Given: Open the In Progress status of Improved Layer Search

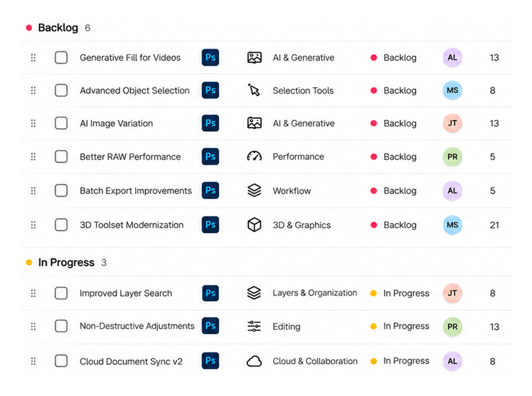Looking at the screenshot, I should pos(400,293).
